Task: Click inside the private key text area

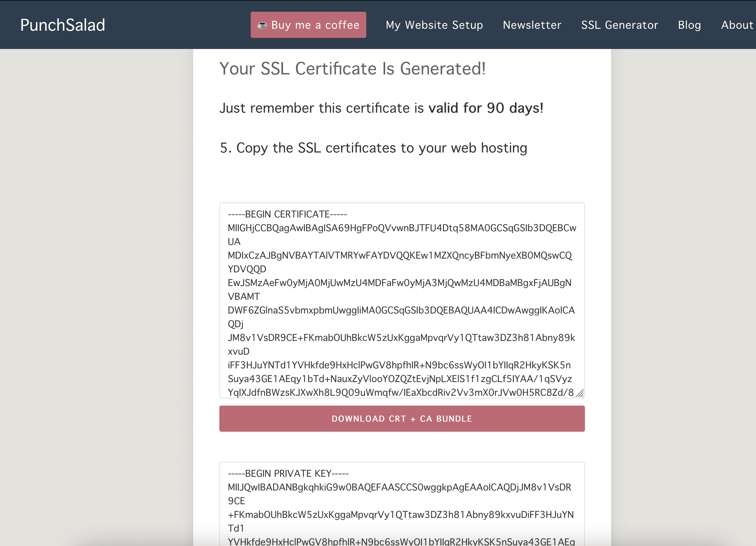Action: [402, 507]
